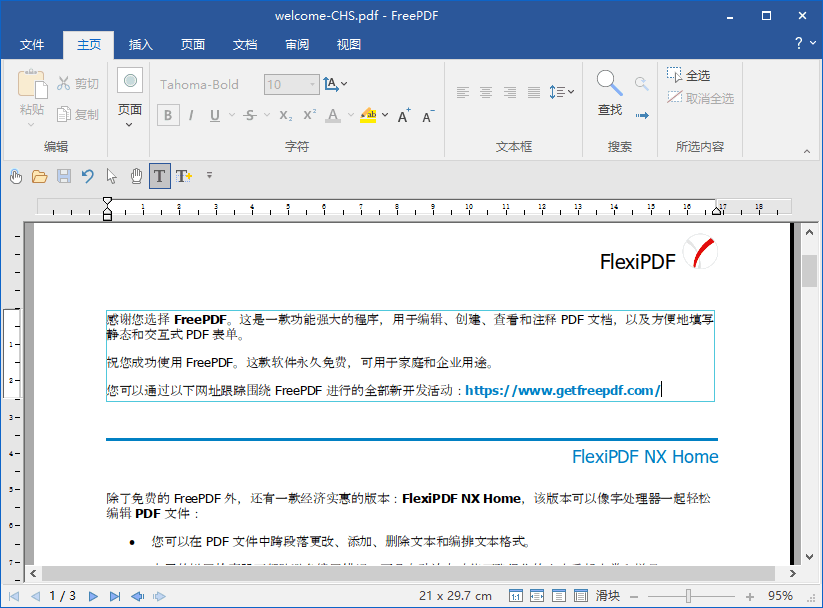Decrease font size with A- icon
Viewport: 823px width, 608px height.
tap(428, 116)
